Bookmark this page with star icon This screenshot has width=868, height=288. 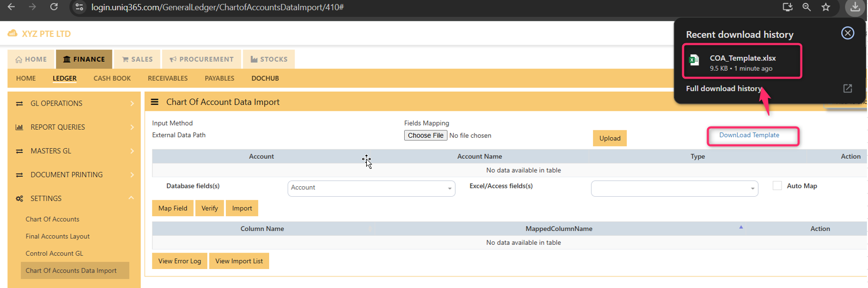point(826,7)
